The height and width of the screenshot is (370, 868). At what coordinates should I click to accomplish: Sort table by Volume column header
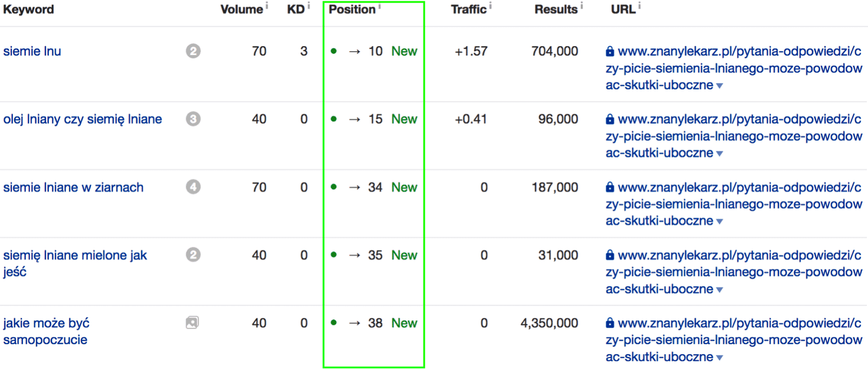click(x=241, y=10)
